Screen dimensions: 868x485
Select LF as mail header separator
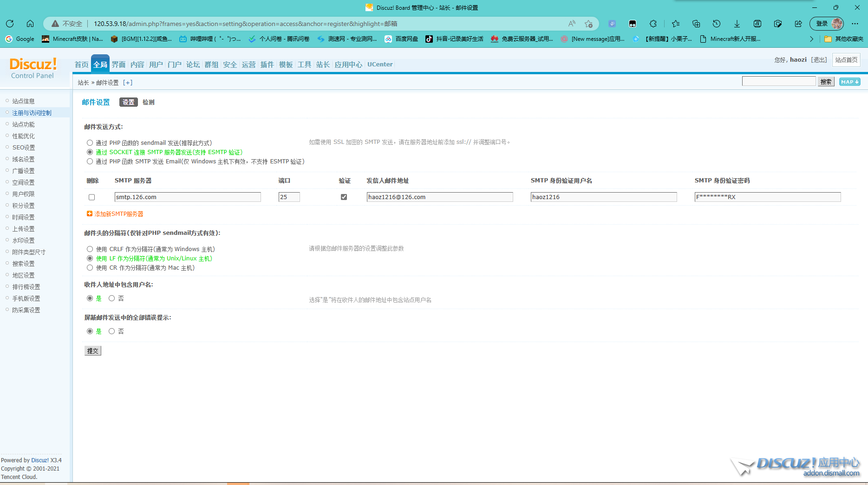(x=90, y=258)
